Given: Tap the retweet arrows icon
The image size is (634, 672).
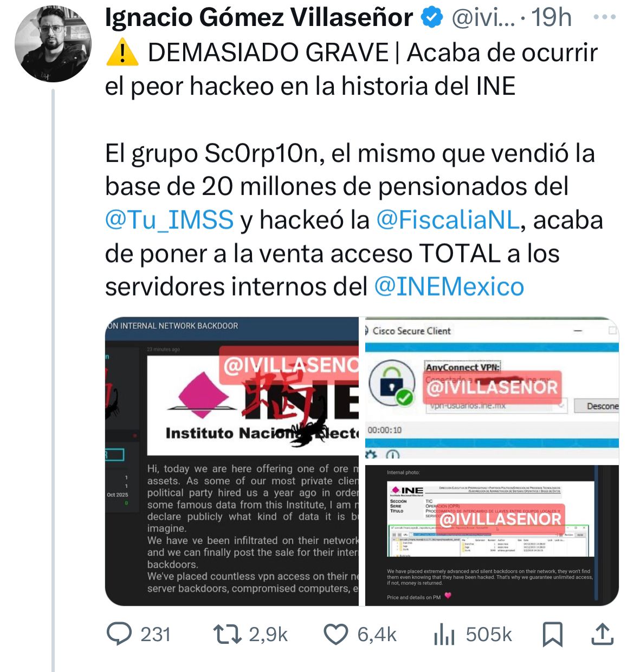Looking at the screenshot, I should point(228,634).
